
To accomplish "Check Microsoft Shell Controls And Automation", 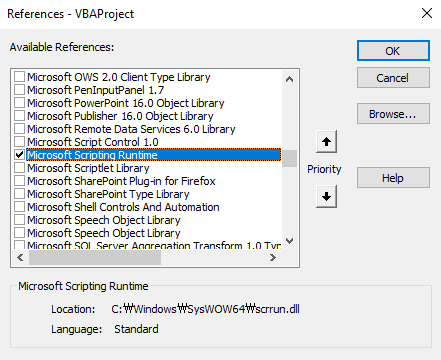I will point(19,207).
